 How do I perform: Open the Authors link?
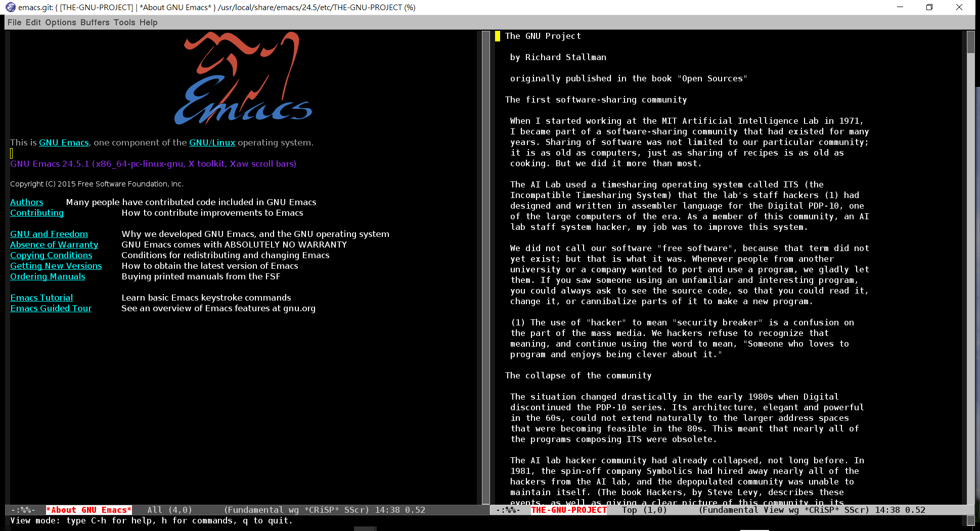pyautogui.click(x=27, y=202)
